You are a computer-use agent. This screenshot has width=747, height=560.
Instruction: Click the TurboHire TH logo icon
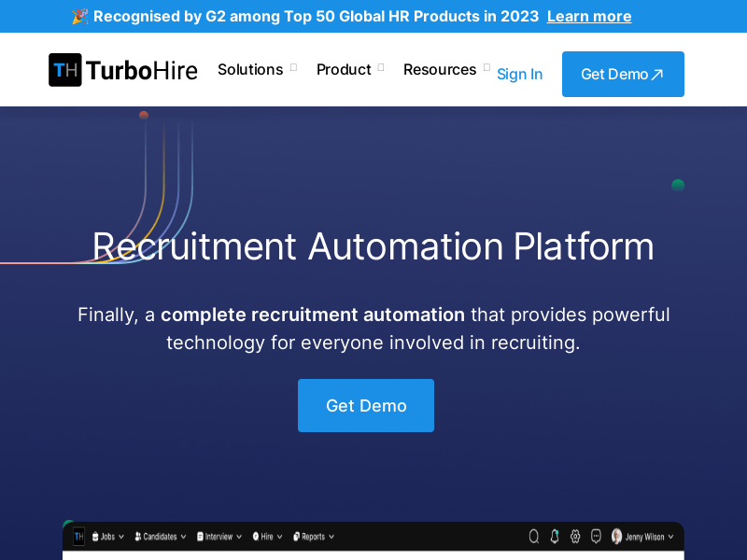[65, 70]
